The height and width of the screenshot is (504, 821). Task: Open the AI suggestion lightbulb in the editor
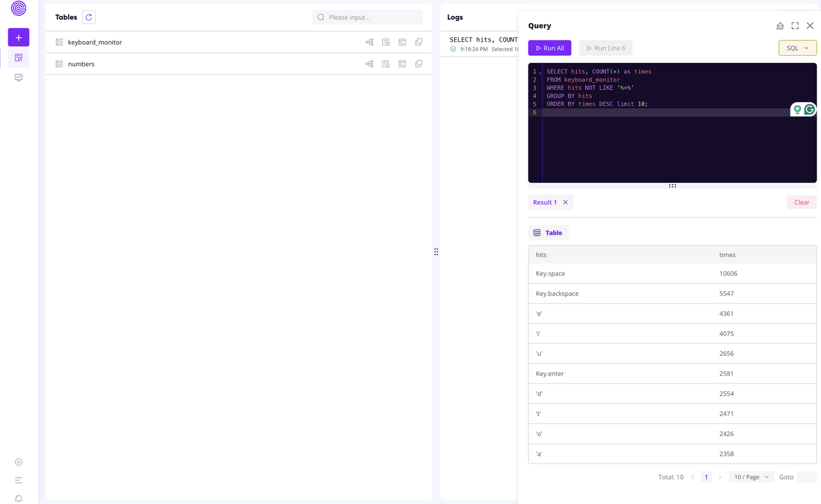coord(796,109)
